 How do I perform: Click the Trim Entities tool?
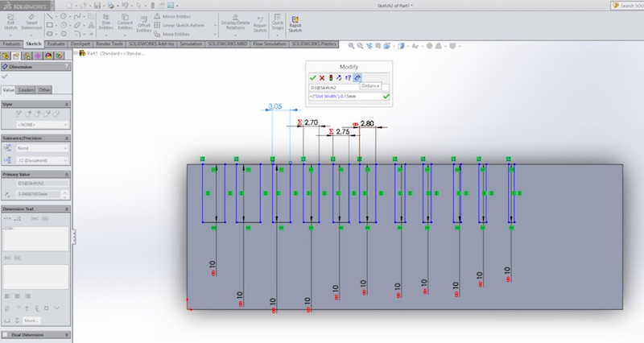[106, 22]
